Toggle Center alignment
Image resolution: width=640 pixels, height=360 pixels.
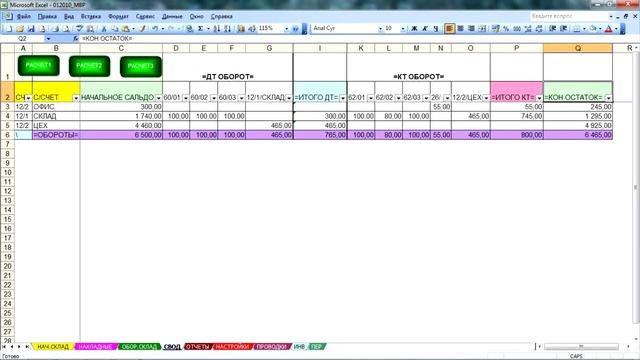(460, 29)
